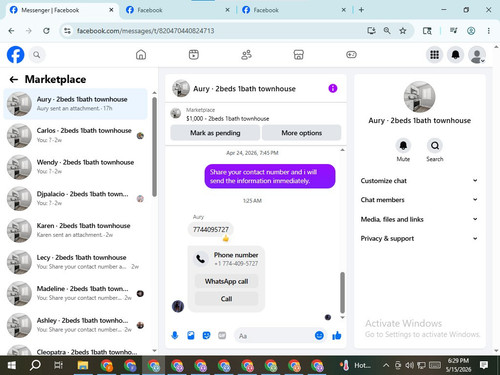500x375 pixels.
Task: Record a voice clip with microphone icon
Action: coord(175,335)
